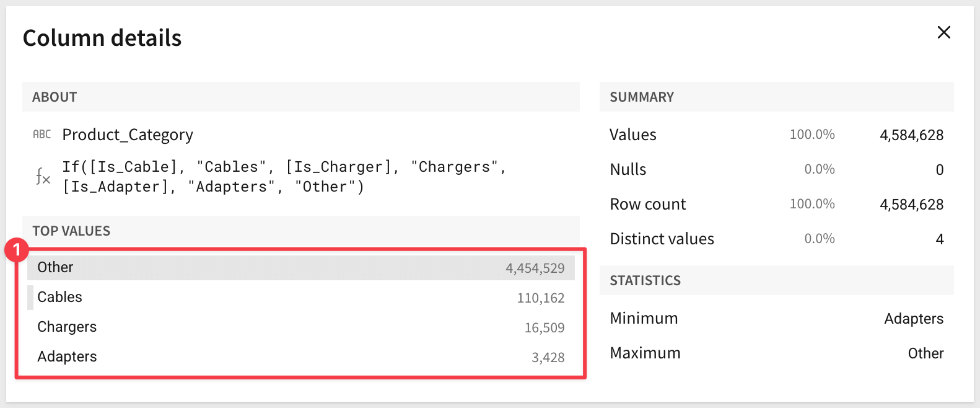
Task: Click the Product_Category column name
Action: pos(128,135)
